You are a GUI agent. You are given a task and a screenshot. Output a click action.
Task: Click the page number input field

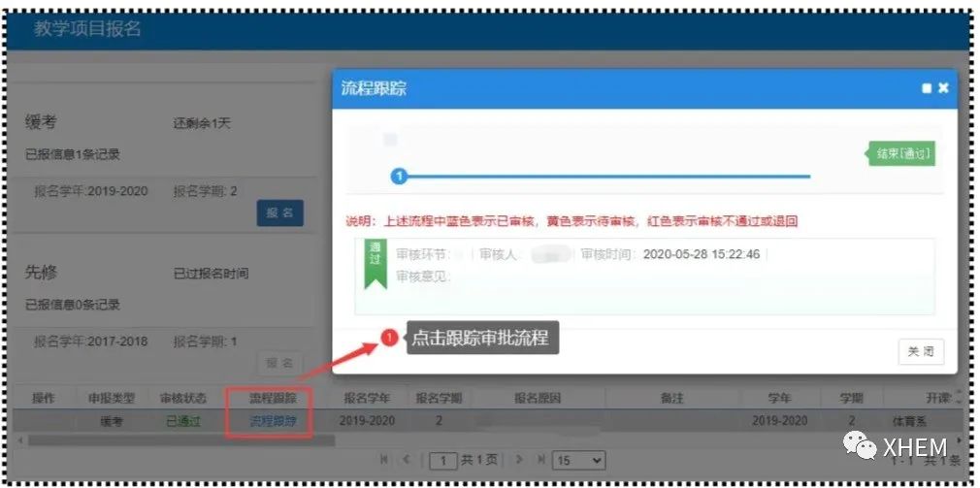(x=443, y=460)
